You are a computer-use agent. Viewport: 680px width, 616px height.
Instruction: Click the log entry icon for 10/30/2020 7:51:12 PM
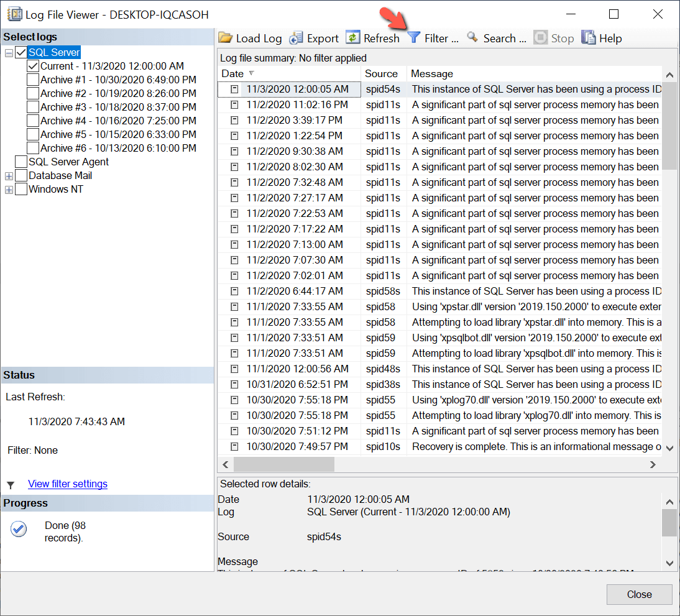tap(234, 431)
